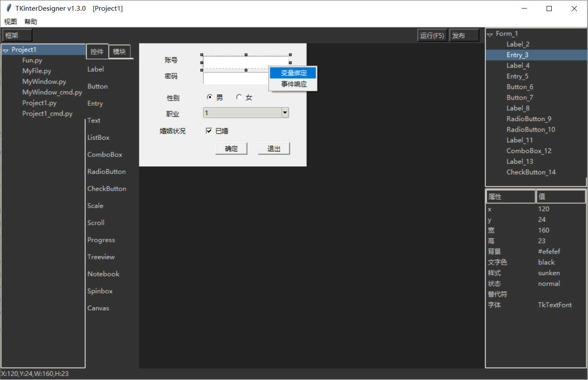Click the 运行(F5) button
The width and height of the screenshot is (588, 380).
coord(432,35)
